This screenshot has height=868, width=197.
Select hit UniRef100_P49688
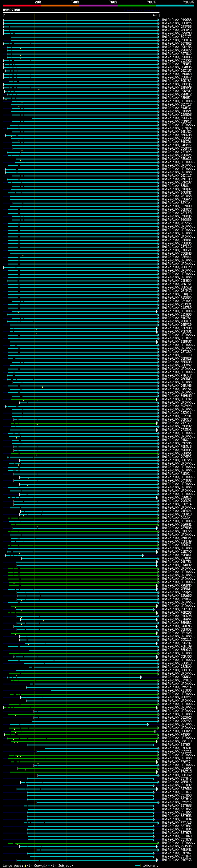click(x=177, y=20)
